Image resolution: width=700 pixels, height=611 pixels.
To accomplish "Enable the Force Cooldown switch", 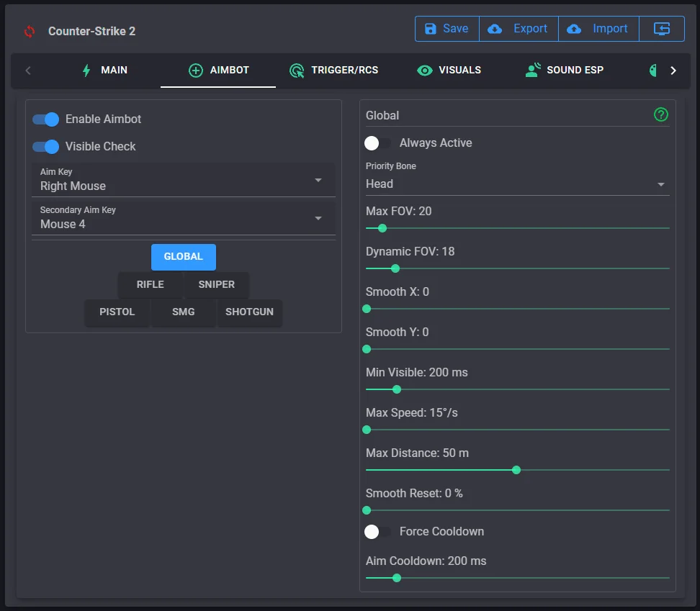I will coord(377,532).
